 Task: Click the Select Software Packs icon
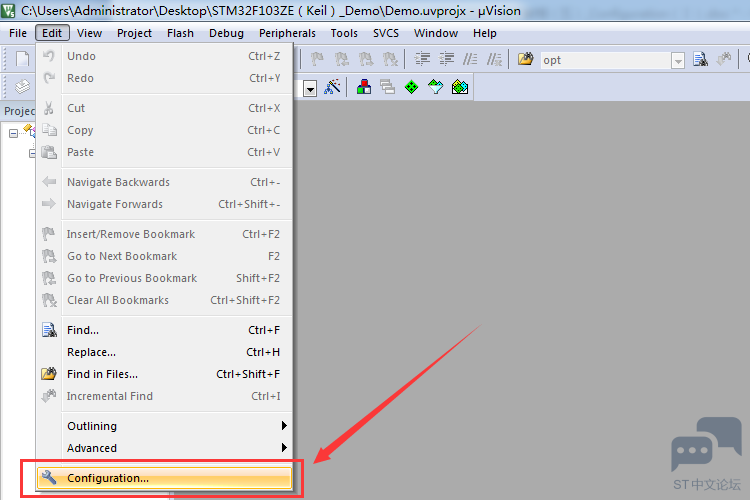pyautogui.click(x=435, y=87)
